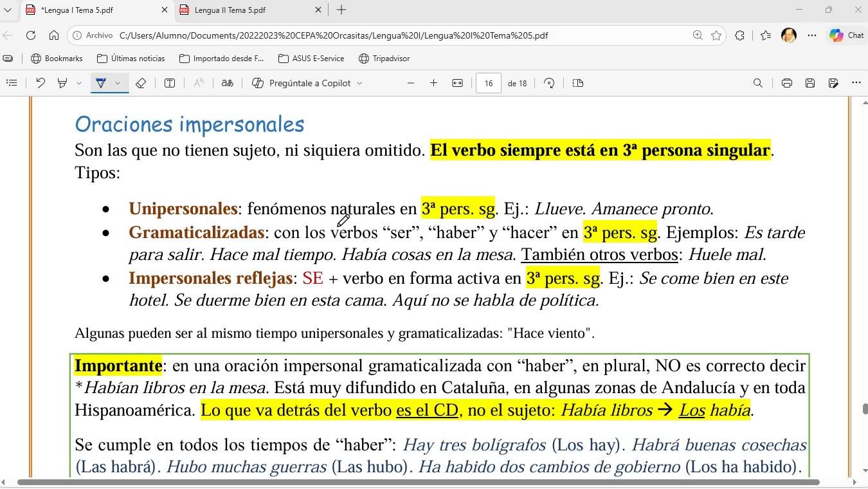Click the horizontal scrollbar left arrow
This screenshot has height=489, width=868.
(x=4, y=482)
